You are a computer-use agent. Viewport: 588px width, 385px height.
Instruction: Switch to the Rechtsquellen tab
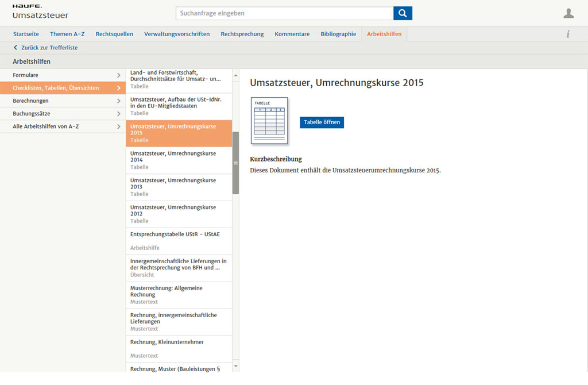click(114, 34)
